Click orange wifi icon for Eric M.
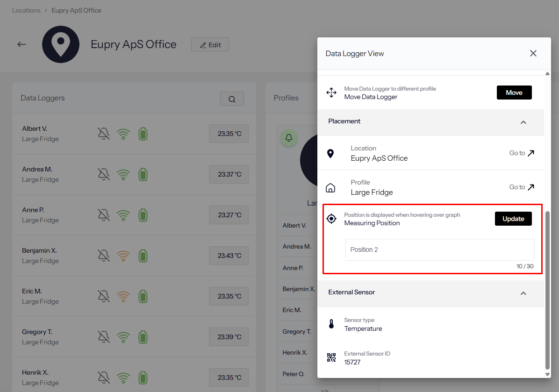This screenshot has width=559, height=392. coord(123,297)
